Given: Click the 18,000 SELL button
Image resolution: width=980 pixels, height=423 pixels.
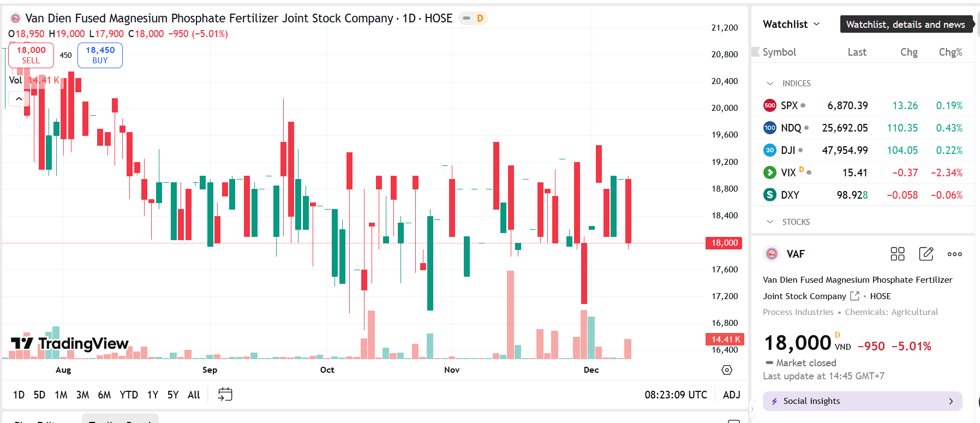Looking at the screenshot, I should (31, 55).
